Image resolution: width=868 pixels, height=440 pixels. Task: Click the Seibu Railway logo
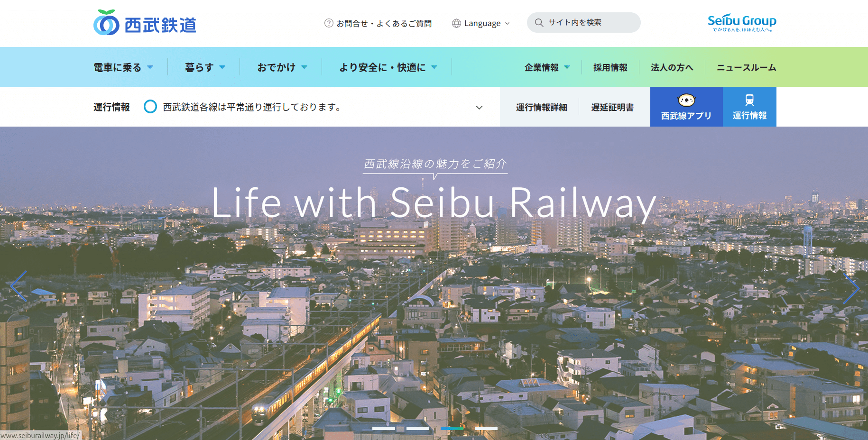coord(145,22)
